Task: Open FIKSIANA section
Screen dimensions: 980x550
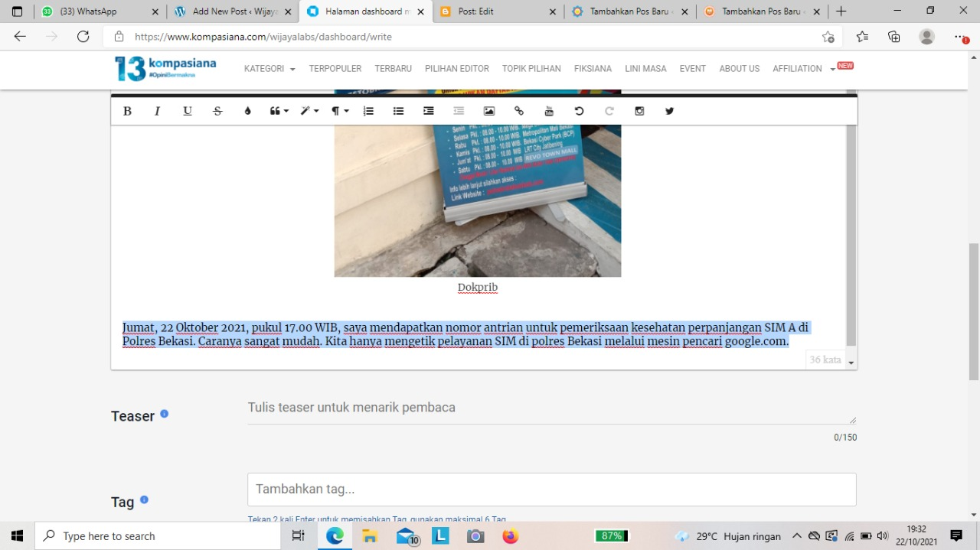Action: coord(593,69)
